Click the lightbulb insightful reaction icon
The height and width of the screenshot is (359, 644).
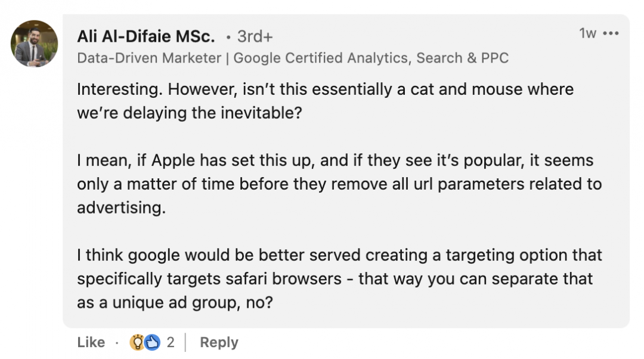(137, 342)
